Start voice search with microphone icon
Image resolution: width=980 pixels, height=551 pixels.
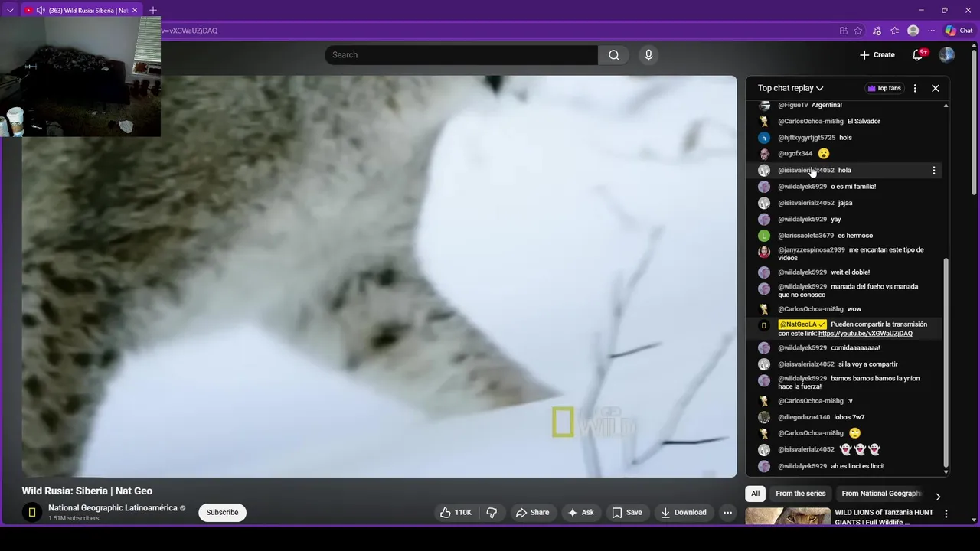coord(648,55)
